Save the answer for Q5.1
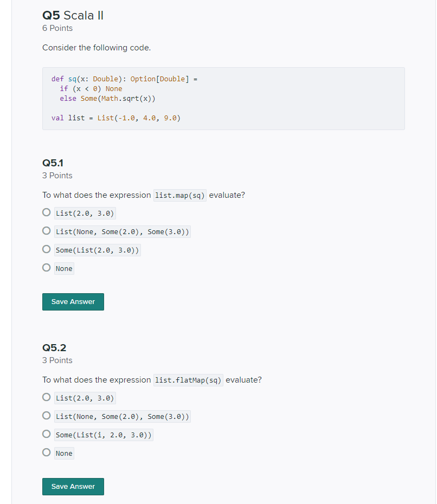The image size is (437, 504). point(73,302)
